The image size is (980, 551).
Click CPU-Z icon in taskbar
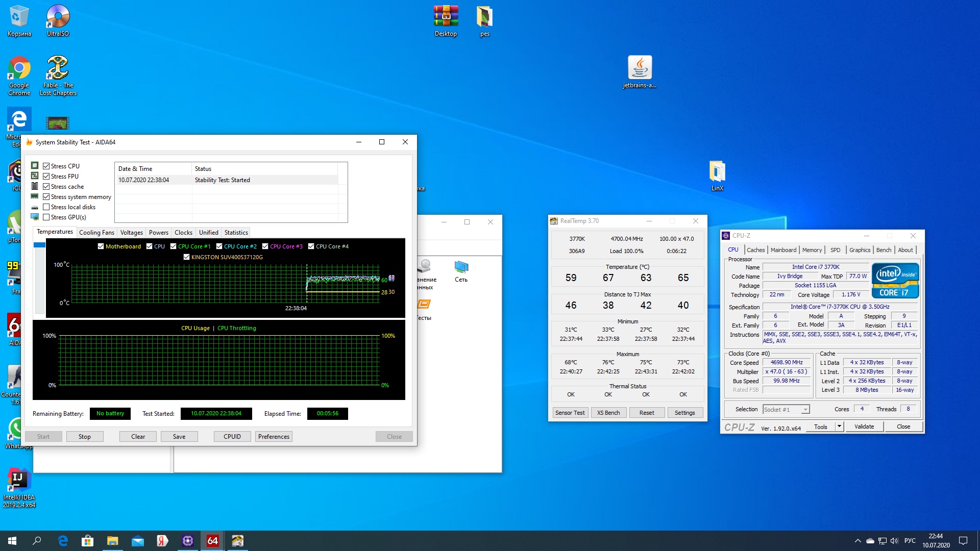[x=188, y=541]
